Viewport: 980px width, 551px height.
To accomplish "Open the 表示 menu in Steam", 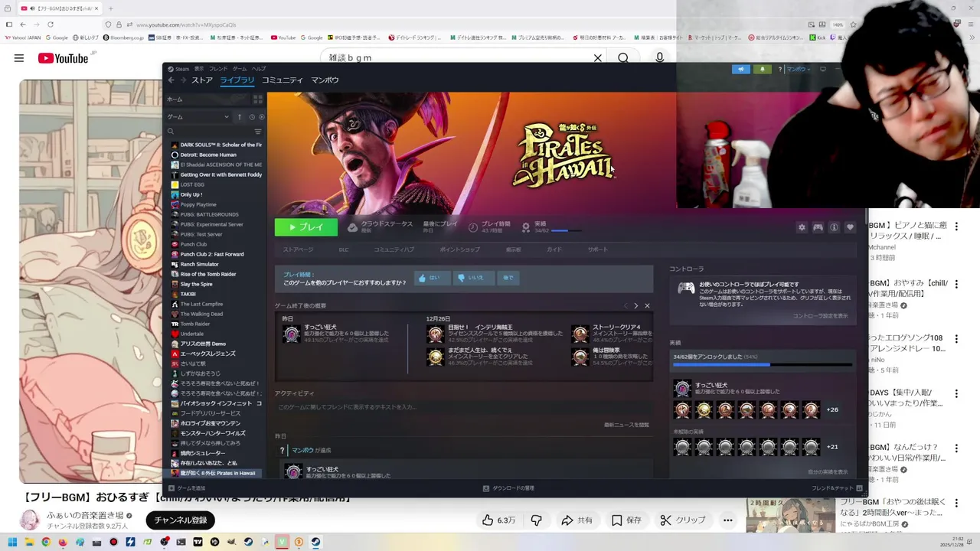I will (199, 69).
